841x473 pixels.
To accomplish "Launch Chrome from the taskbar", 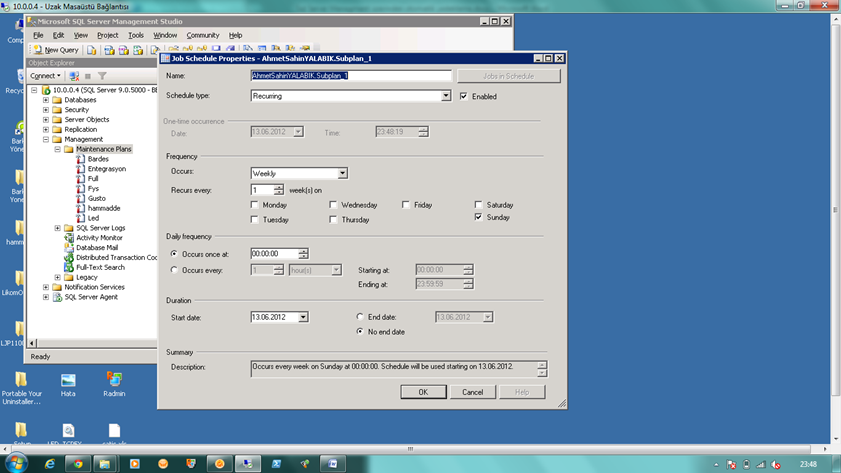I will point(78,464).
